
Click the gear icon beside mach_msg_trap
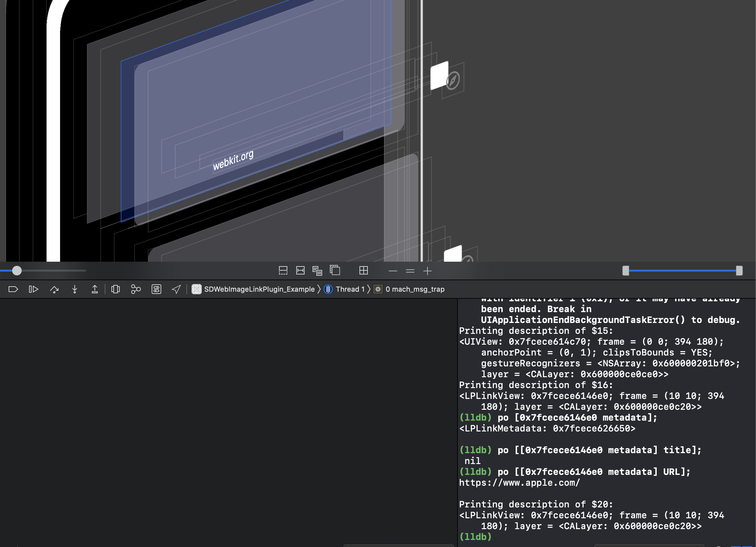[x=378, y=289]
